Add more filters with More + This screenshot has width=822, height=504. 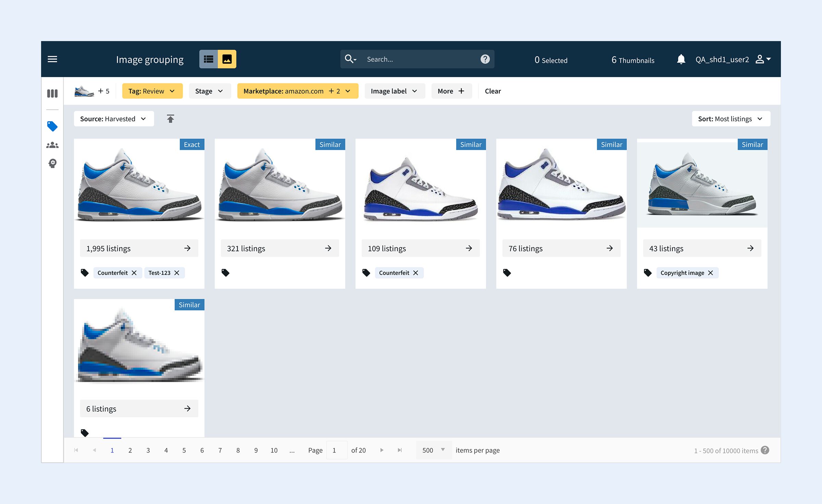click(x=451, y=91)
